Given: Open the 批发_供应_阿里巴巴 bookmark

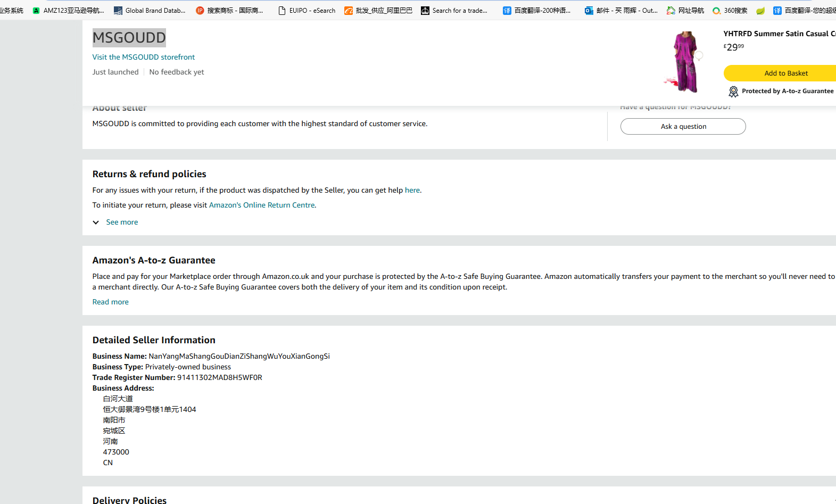Looking at the screenshot, I should (378, 10).
